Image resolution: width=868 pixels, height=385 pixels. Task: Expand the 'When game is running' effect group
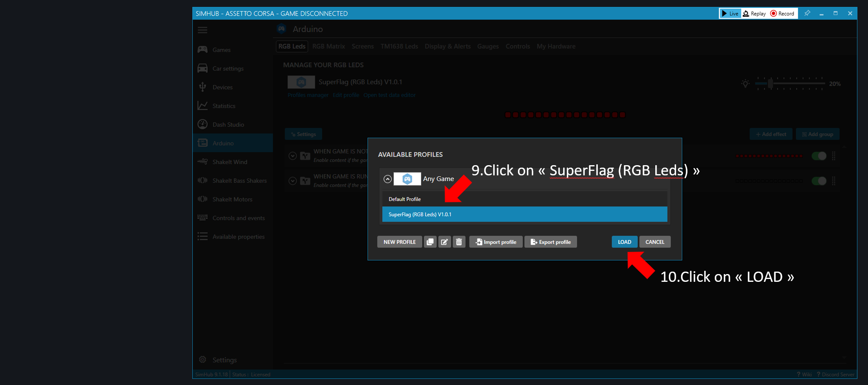(292, 181)
